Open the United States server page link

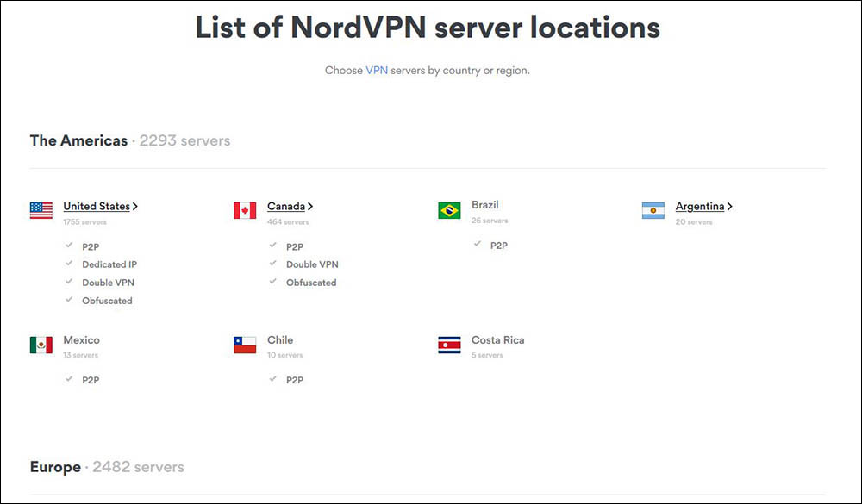pyautogui.click(x=96, y=206)
